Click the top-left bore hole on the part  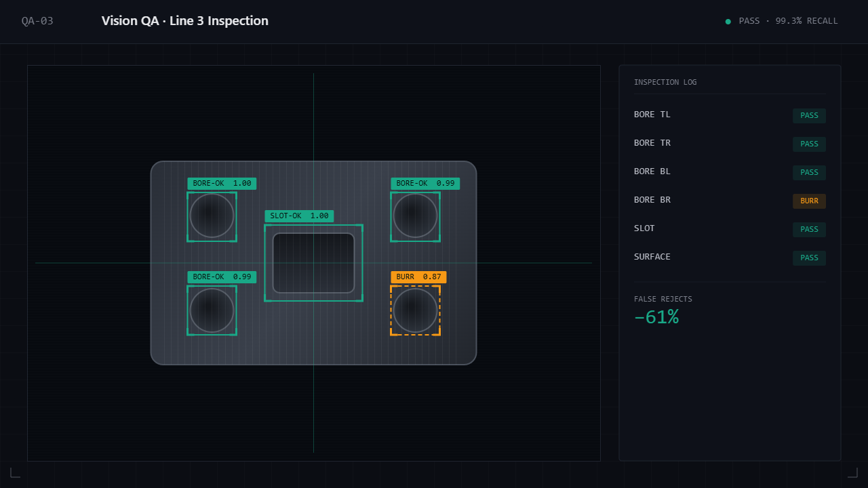[212, 216]
